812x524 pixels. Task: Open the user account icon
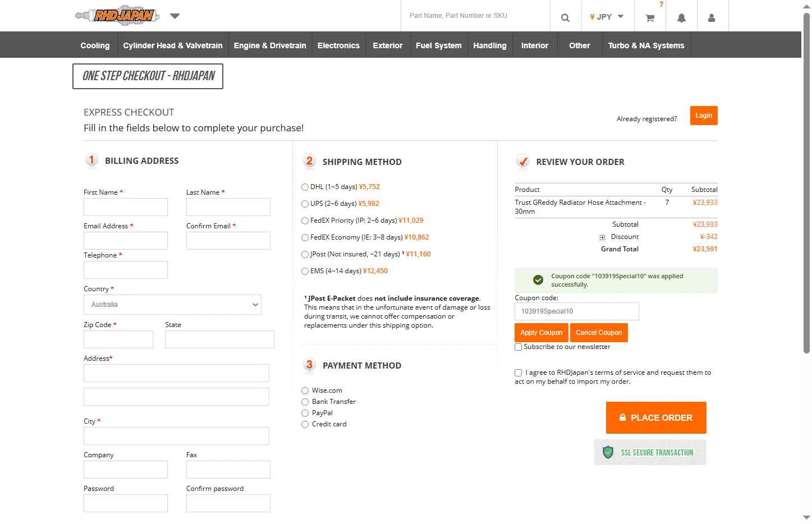(712, 18)
